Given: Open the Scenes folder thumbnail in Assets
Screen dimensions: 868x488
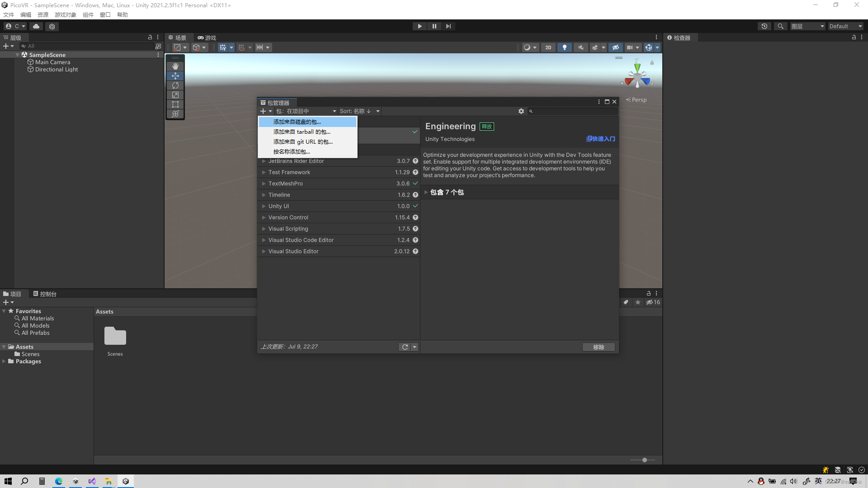Looking at the screenshot, I should tap(115, 337).
